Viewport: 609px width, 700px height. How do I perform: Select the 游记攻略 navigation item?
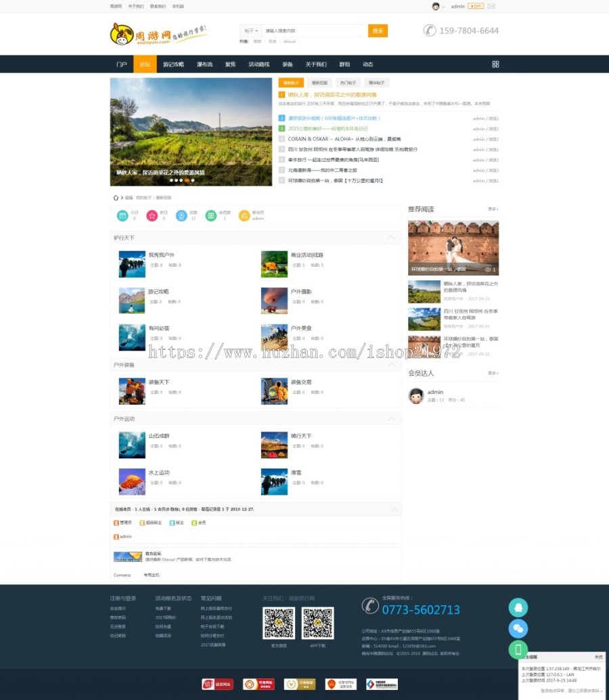point(173,64)
